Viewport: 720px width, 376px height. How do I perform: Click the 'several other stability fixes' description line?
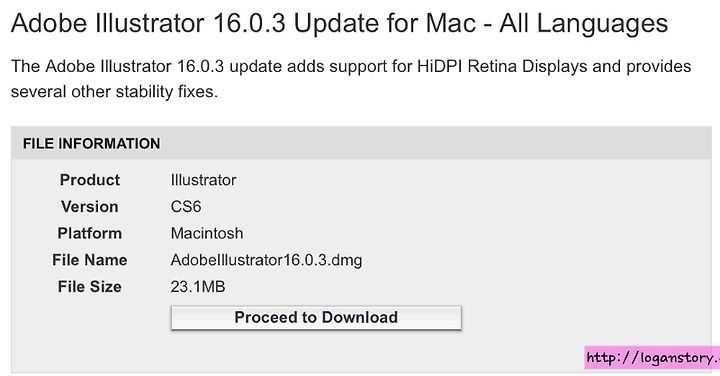point(114,92)
